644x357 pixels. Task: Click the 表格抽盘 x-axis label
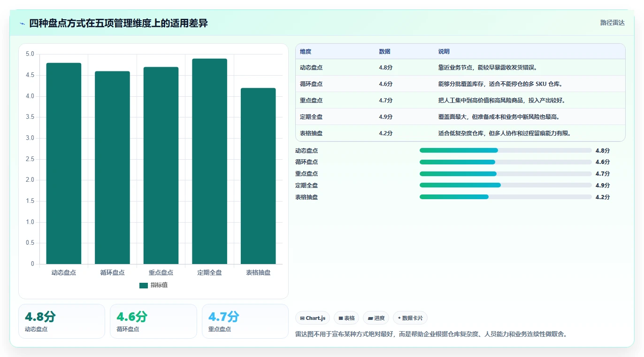click(258, 272)
